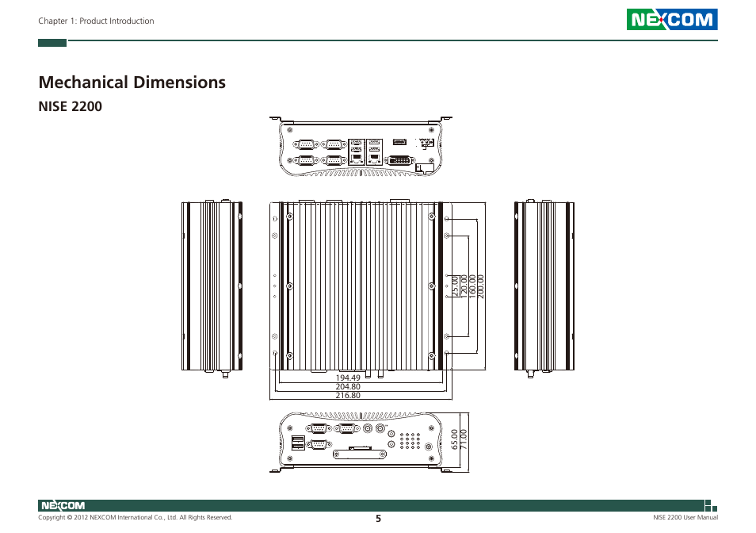Click the NEXCOM logo in the footer bar
This screenshot has width=756, height=533.
(x=63, y=505)
